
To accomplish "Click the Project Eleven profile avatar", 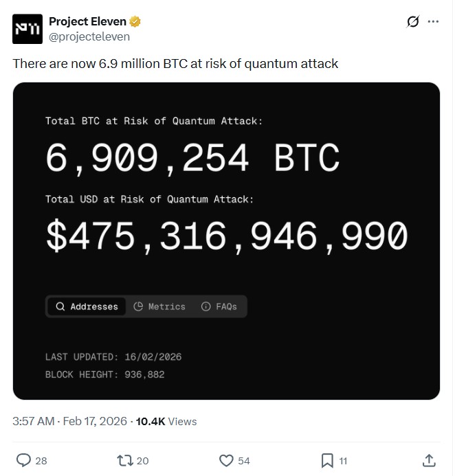I will point(27,29).
